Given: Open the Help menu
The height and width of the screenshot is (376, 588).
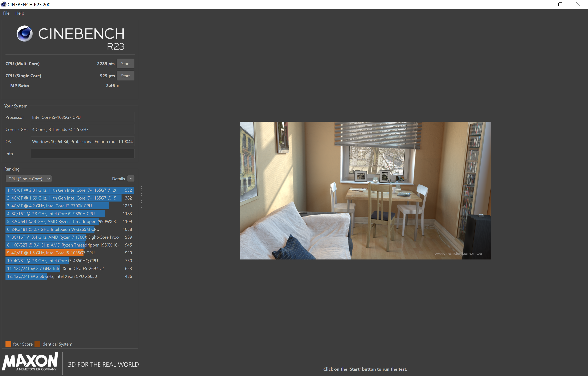Looking at the screenshot, I should pyautogui.click(x=20, y=13).
